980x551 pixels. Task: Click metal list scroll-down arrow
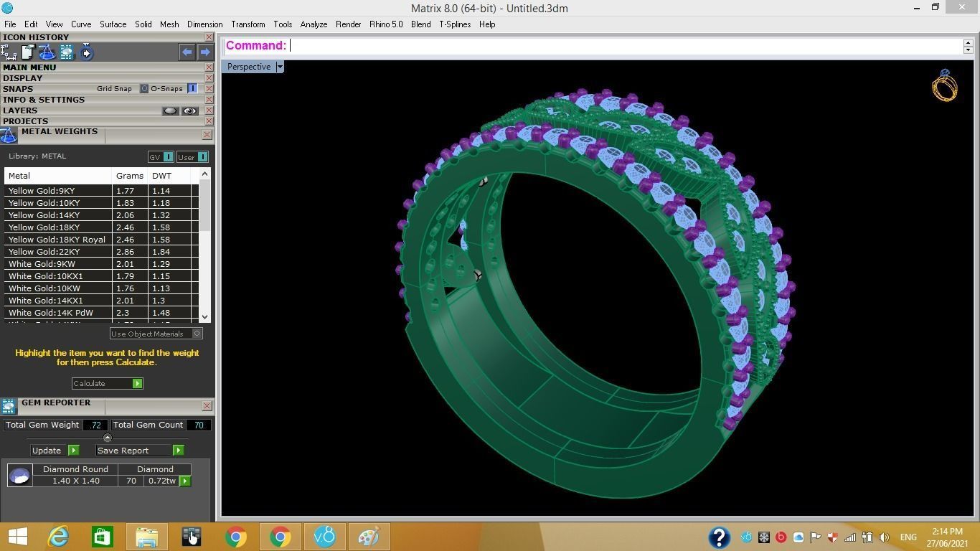tap(205, 316)
